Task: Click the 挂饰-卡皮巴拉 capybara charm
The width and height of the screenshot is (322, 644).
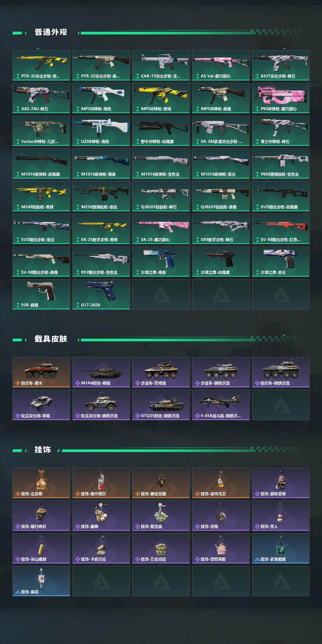Action: click(x=101, y=548)
